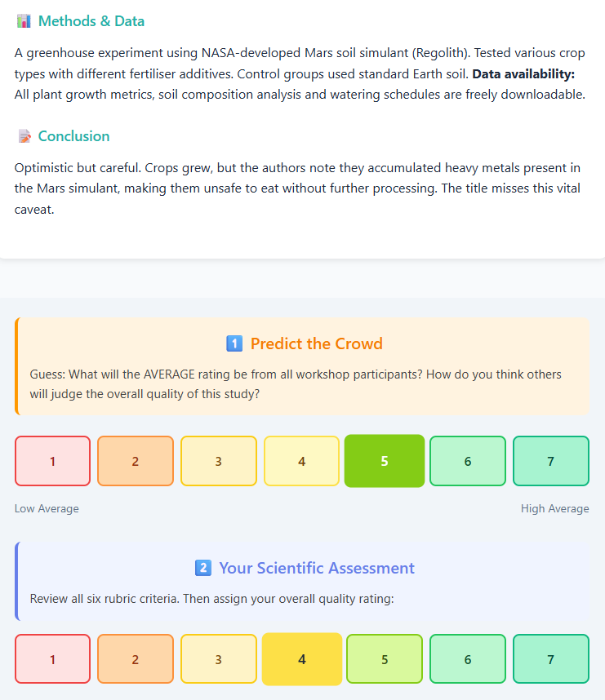Click the bar chart icon beside Methods & Data
Screen dimensions: 605x700
pos(26,21)
